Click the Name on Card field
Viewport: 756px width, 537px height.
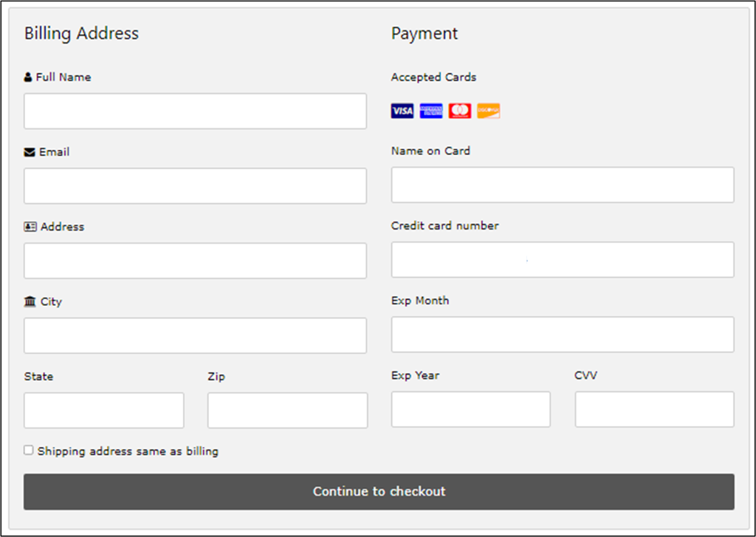(x=562, y=185)
